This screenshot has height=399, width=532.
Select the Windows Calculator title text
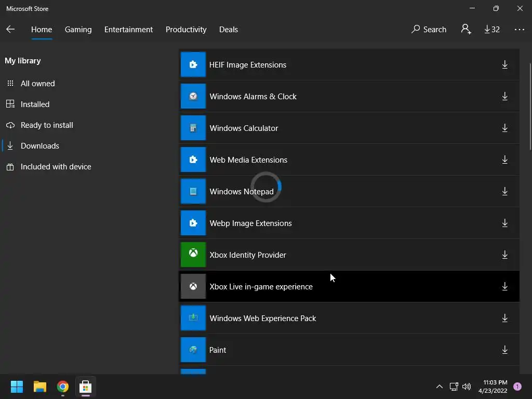point(244,128)
